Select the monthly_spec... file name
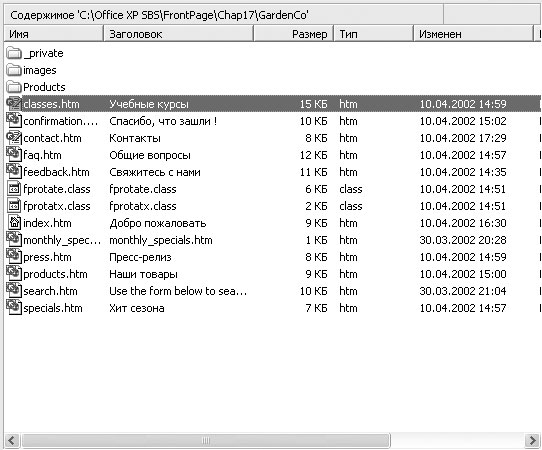 62,240
